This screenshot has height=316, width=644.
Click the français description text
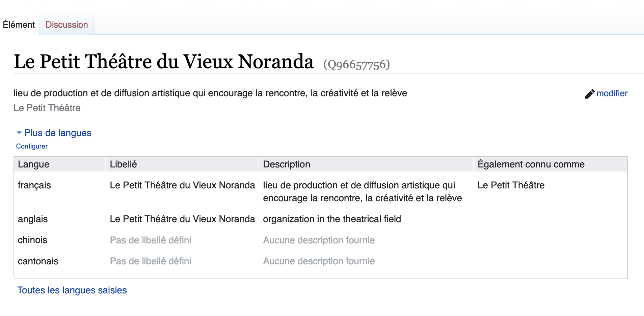click(362, 191)
